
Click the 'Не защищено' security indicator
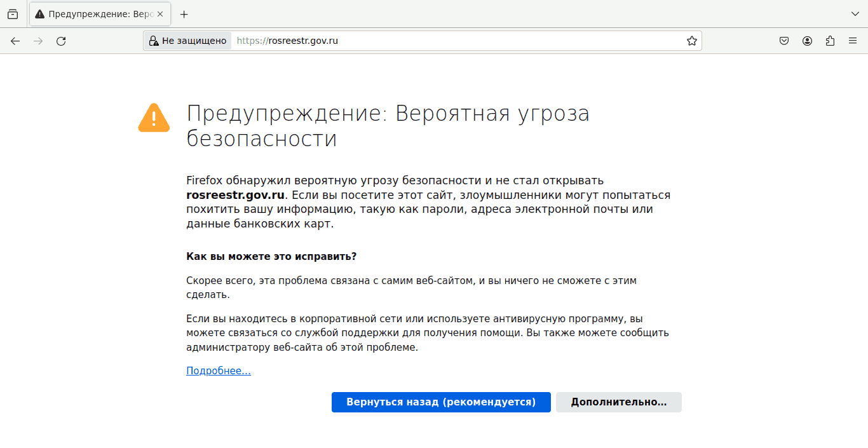click(187, 41)
